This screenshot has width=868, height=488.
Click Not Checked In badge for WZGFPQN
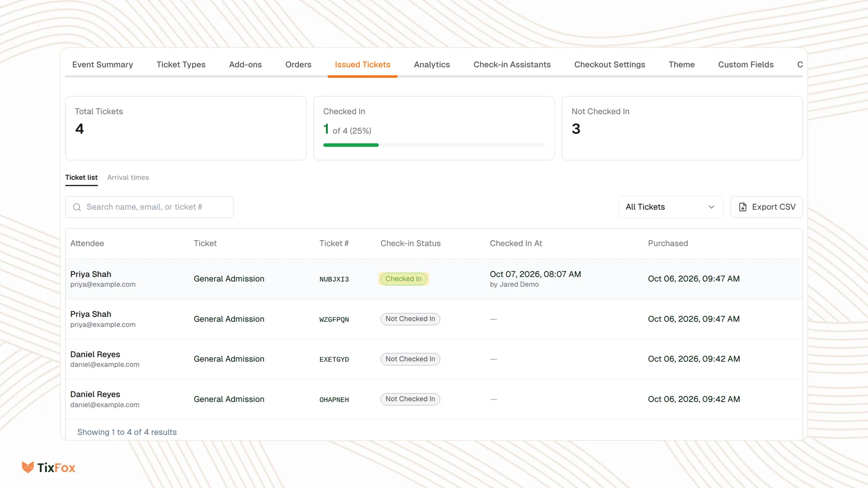(410, 319)
